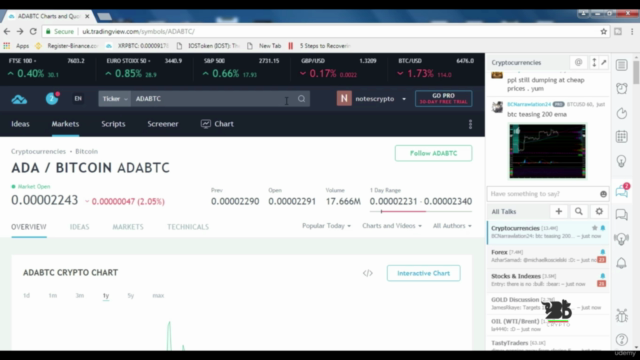640x360 pixels.
Task: Open the alarm clock alerts icon
Action: 622,88
